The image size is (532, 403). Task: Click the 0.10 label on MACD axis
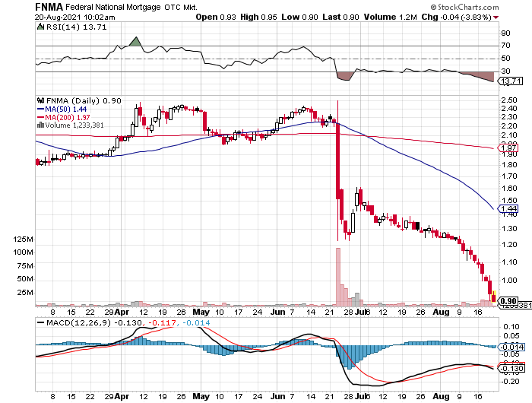511,327
